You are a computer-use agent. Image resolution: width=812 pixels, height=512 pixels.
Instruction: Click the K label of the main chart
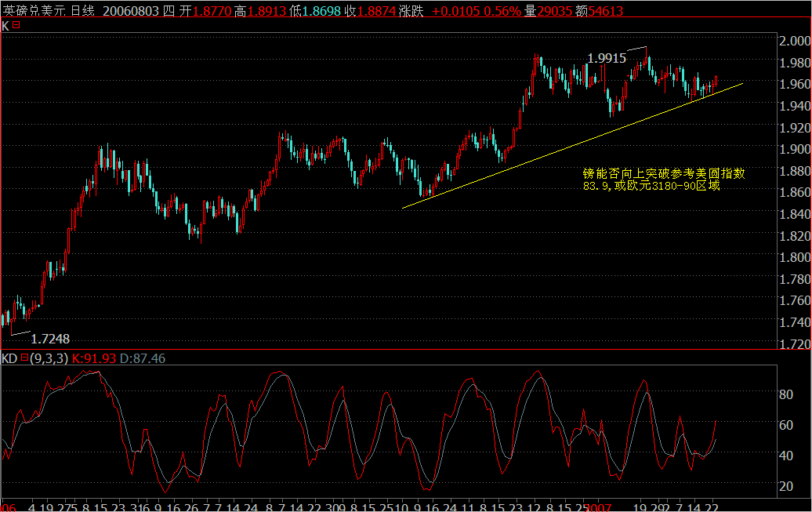point(4,26)
